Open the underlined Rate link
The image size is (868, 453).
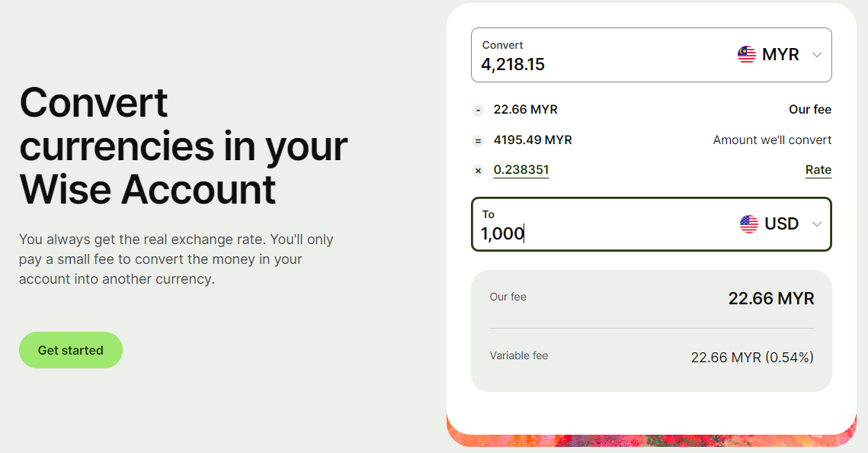coord(818,170)
